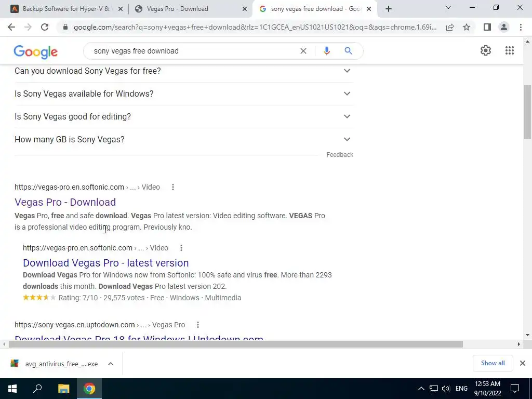Screen dimensions: 532x399
Task: Open the taskbar clock and date
Action: pyautogui.click(x=487, y=389)
